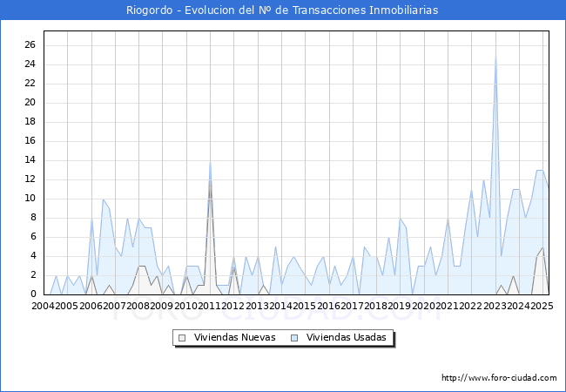Image resolution: width=566 pixels, height=392 pixels.
Task: Open the foro-ciudad.com URL text
Action: [499, 377]
